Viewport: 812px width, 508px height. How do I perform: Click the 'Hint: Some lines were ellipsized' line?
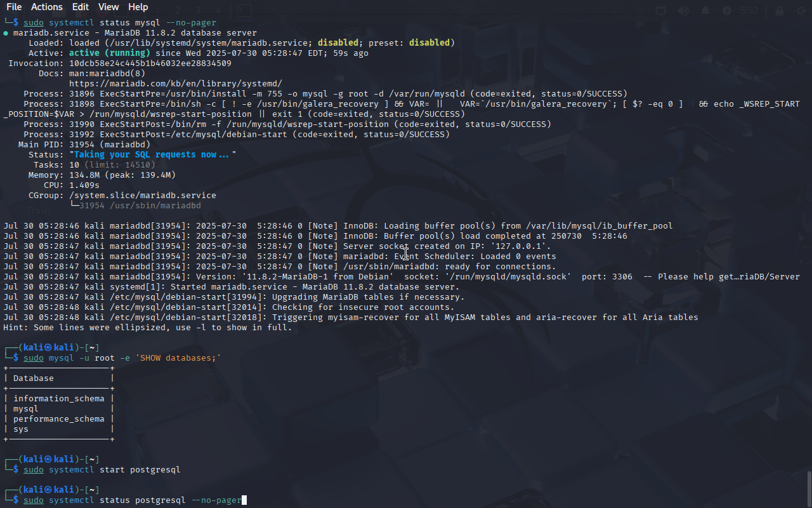coord(148,328)
